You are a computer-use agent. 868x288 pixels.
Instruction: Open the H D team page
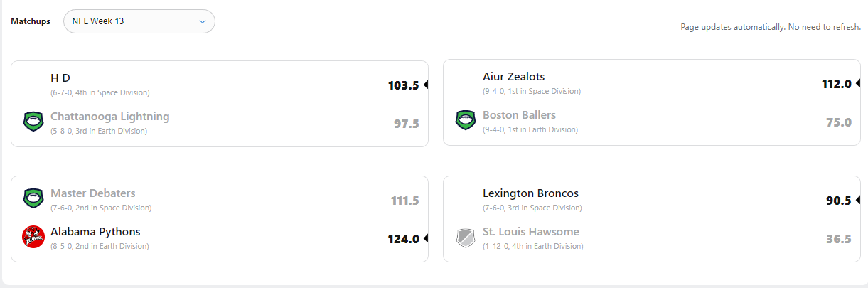[x=60, y=78]
